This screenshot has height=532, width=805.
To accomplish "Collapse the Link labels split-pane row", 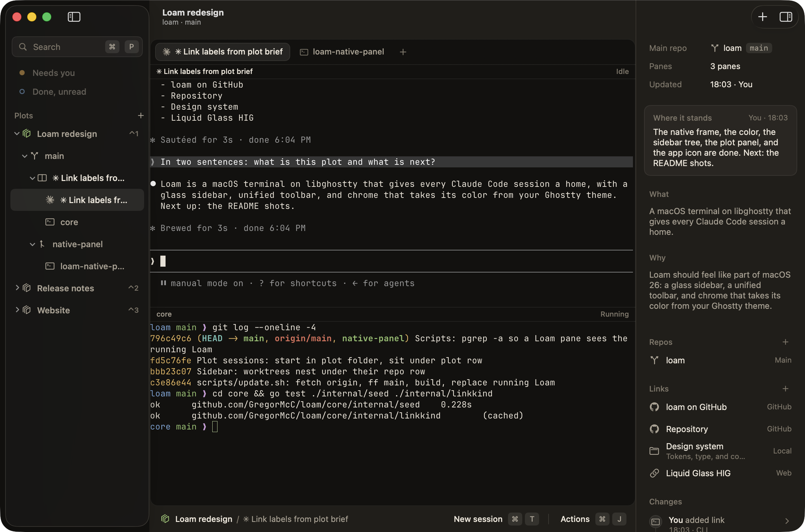I will click(x=32, y=178).
